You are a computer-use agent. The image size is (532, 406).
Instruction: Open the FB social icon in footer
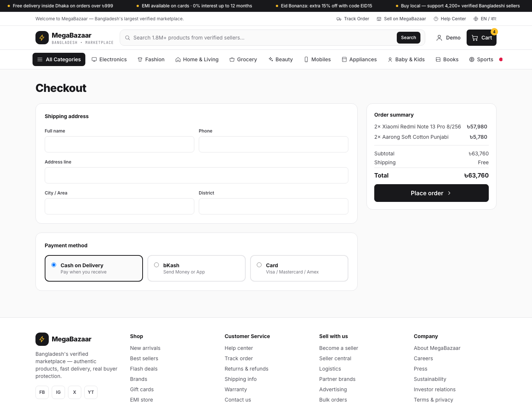(42, 392)
